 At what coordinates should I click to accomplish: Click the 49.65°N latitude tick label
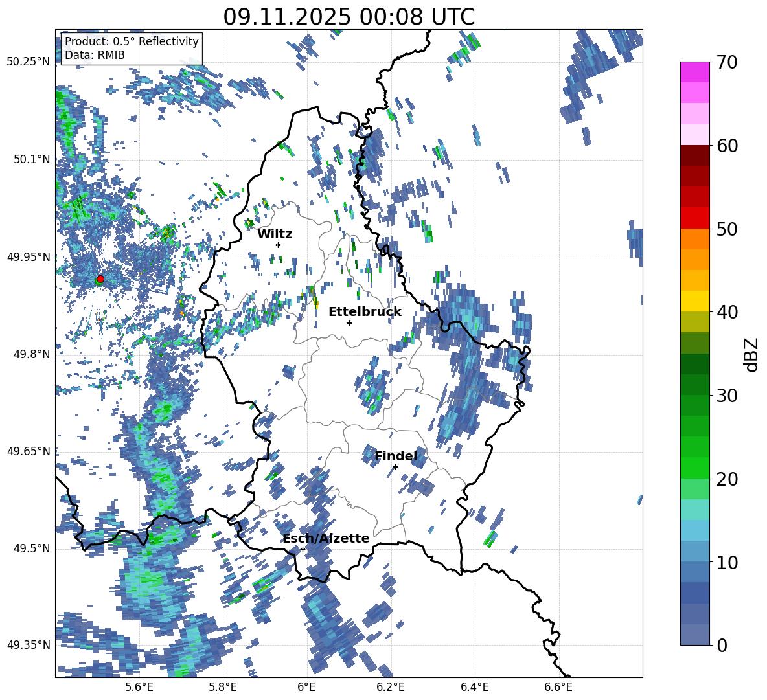[x=29, y=451]
